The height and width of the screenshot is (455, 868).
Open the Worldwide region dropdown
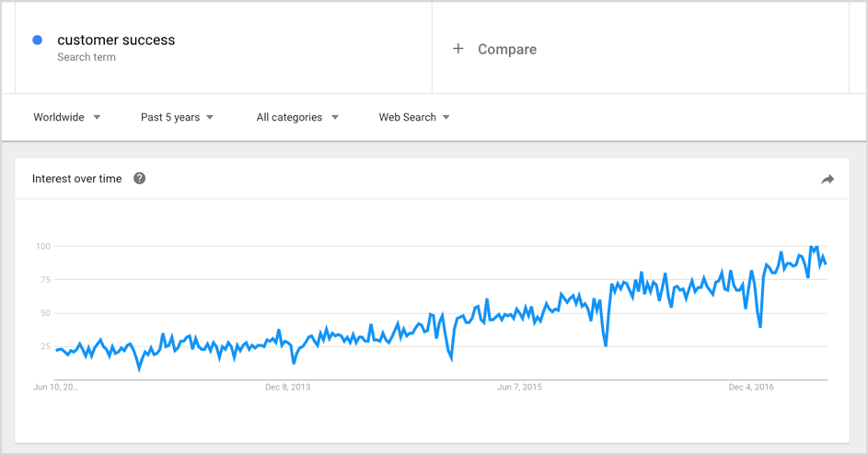[67, 117]
